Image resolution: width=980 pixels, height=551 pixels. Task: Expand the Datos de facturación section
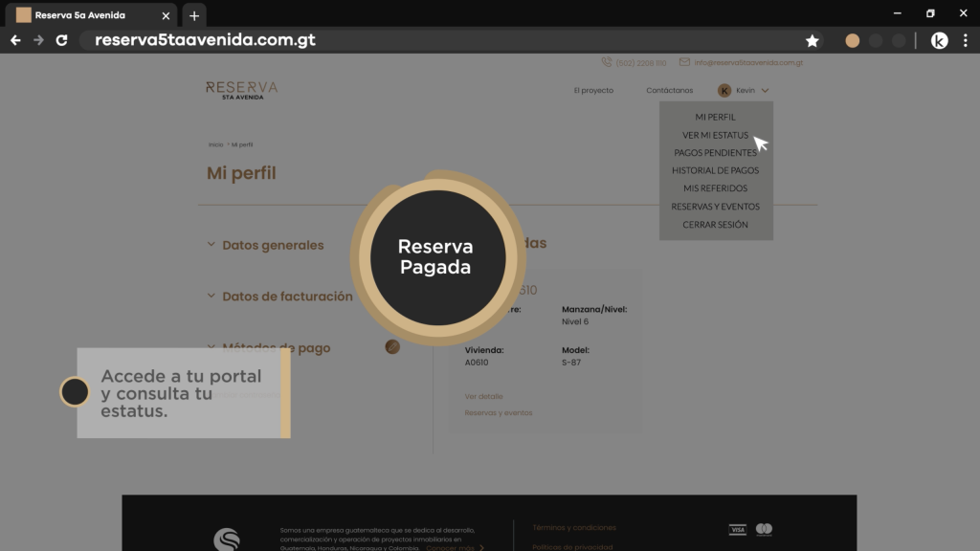pos(280,297)
